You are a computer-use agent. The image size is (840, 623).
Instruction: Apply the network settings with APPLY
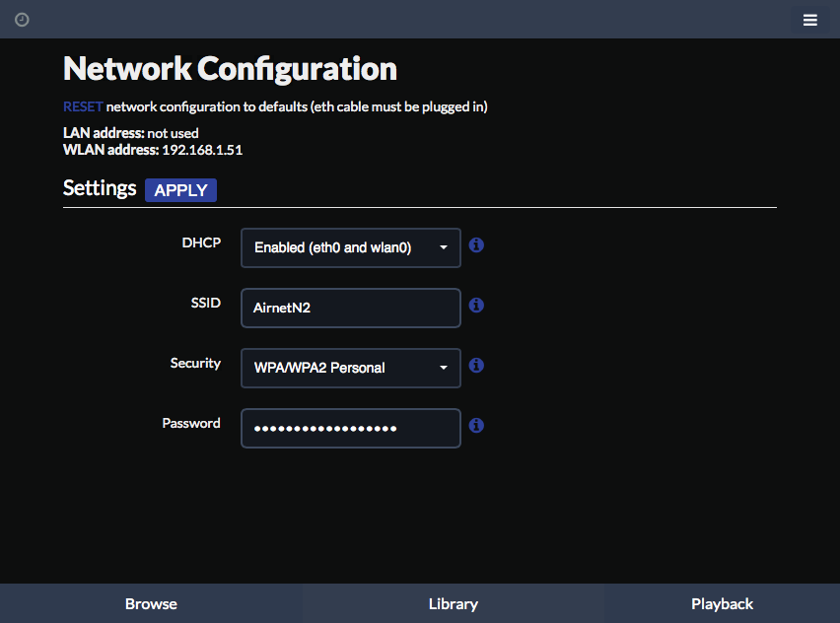point(180,190)
